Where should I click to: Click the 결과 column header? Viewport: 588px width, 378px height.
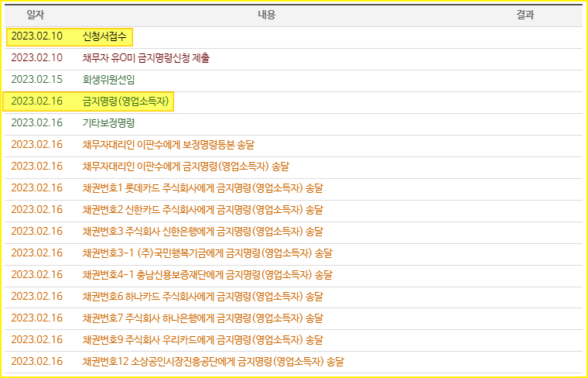525,15
